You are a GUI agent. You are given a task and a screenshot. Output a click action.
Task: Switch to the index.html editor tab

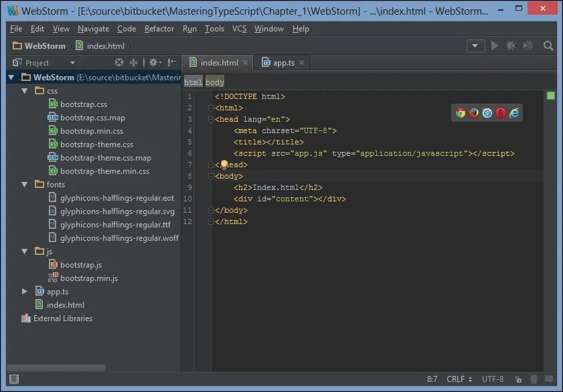(x=218, y=63)
